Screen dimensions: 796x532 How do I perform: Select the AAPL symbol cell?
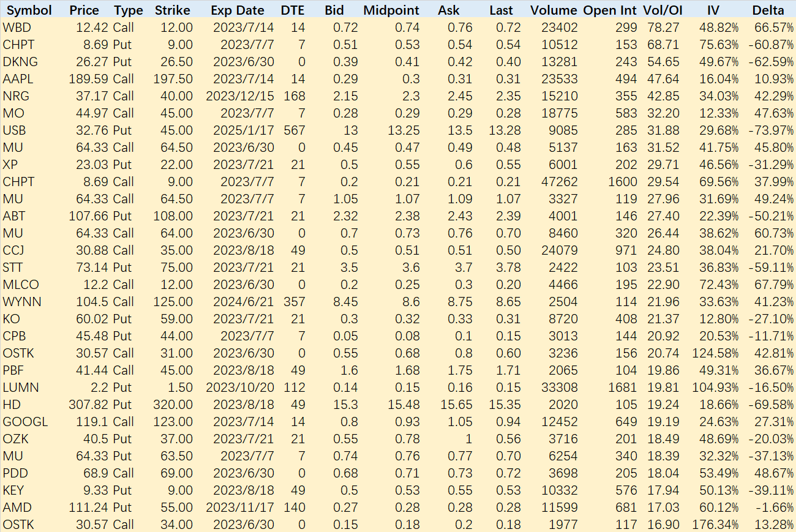(x=18, y=79)
